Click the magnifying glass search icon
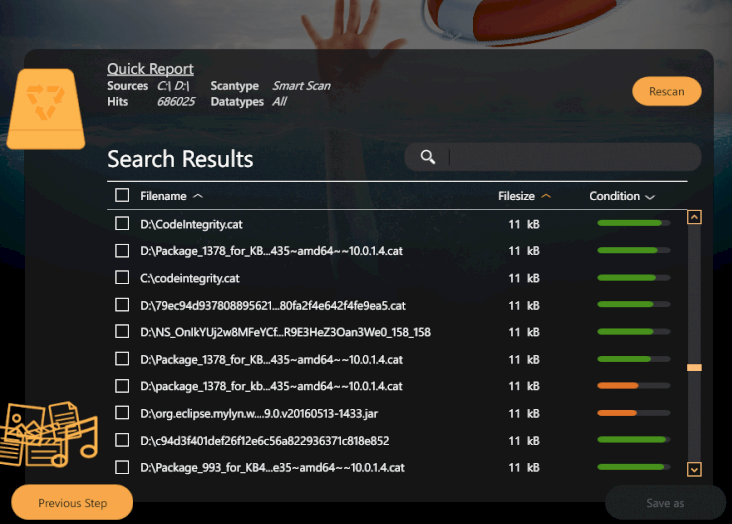 pyautogui.click(x=428, y=157)
